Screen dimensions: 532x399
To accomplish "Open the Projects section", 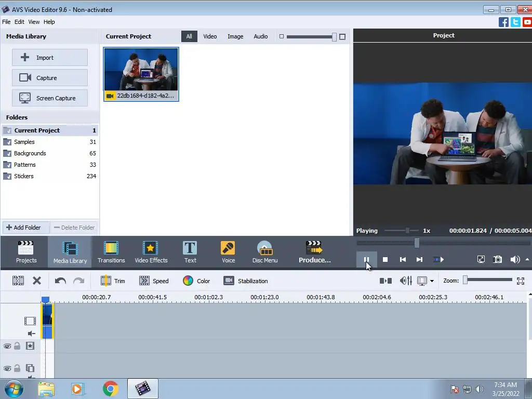I will click(26, 252).
